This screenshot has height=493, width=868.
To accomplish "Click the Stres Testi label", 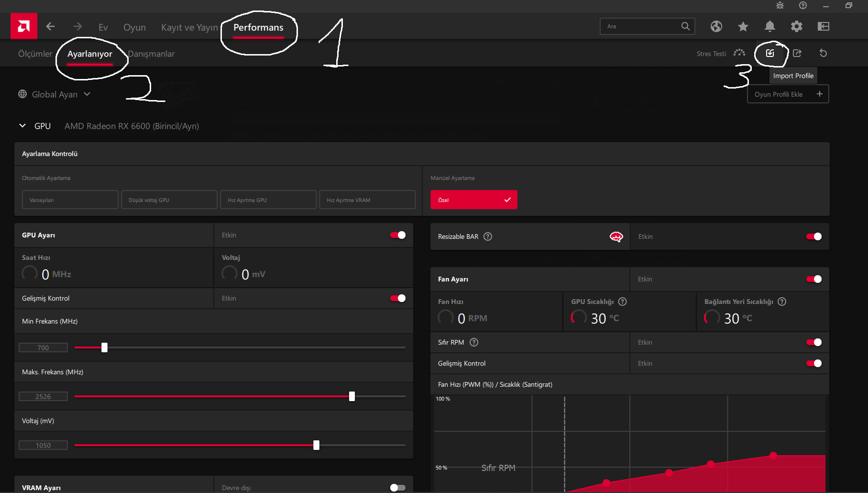I will [x=711, y=54].
